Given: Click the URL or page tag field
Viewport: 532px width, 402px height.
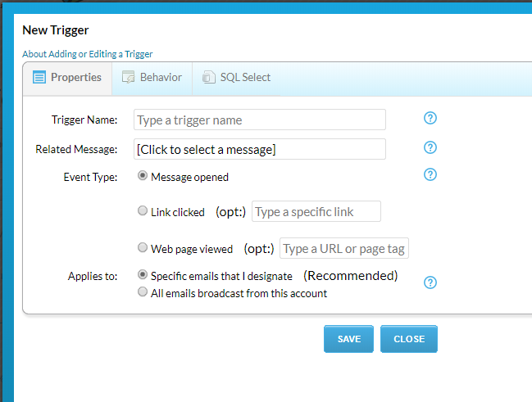Looking at the screenshot, I should (343, 248).
